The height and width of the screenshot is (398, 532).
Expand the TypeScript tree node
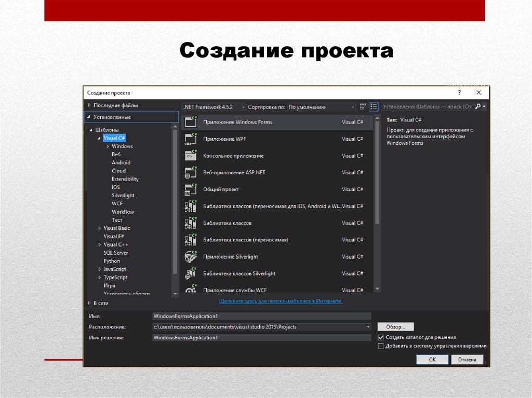click(99, 277)
